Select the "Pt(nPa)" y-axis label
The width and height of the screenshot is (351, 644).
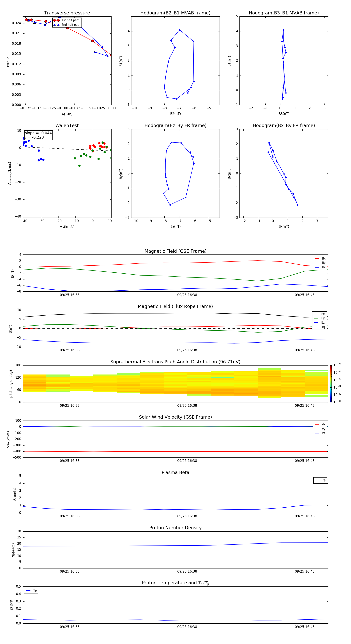tap(8, 61)
